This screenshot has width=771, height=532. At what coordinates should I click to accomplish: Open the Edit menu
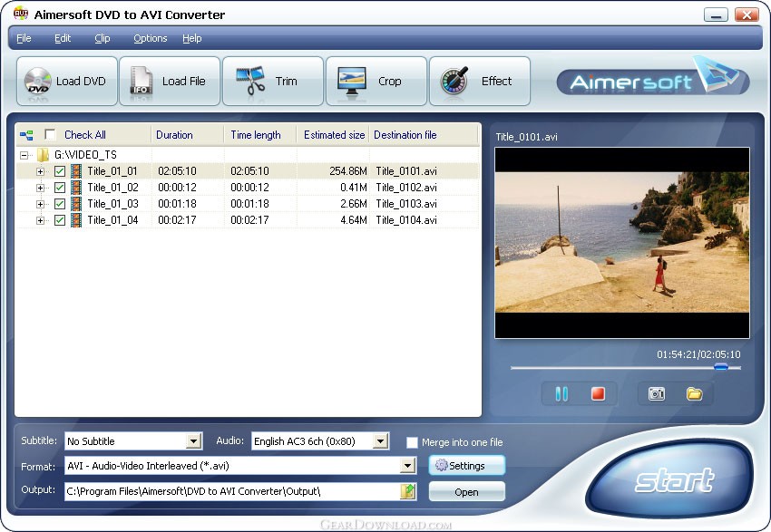[x=63, y=38]
